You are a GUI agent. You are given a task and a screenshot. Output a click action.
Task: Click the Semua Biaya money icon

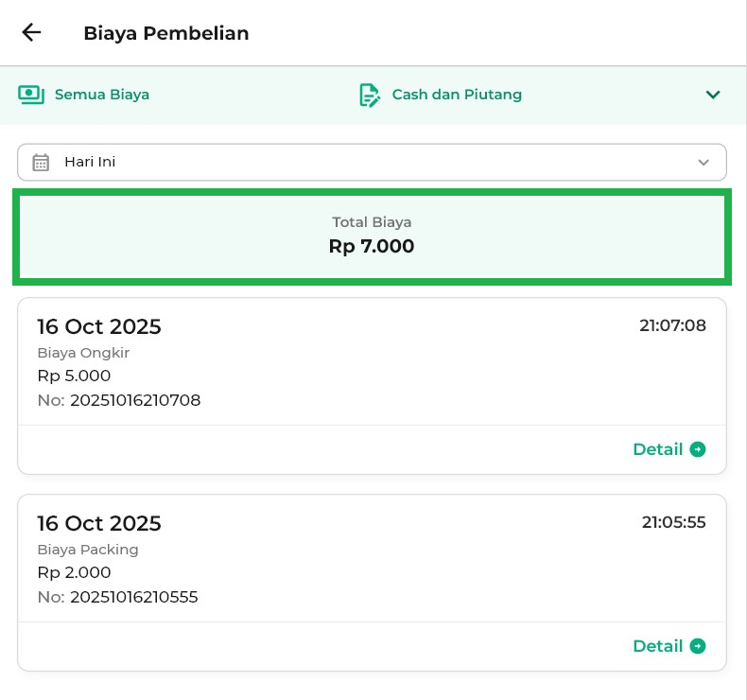[31, 95]
